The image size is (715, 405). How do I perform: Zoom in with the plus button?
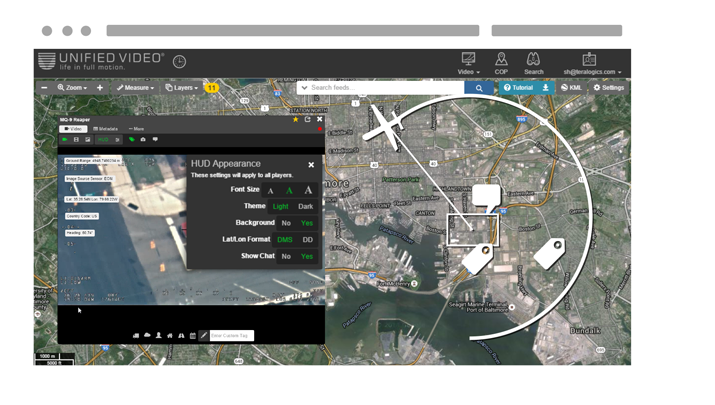point(100,88)
